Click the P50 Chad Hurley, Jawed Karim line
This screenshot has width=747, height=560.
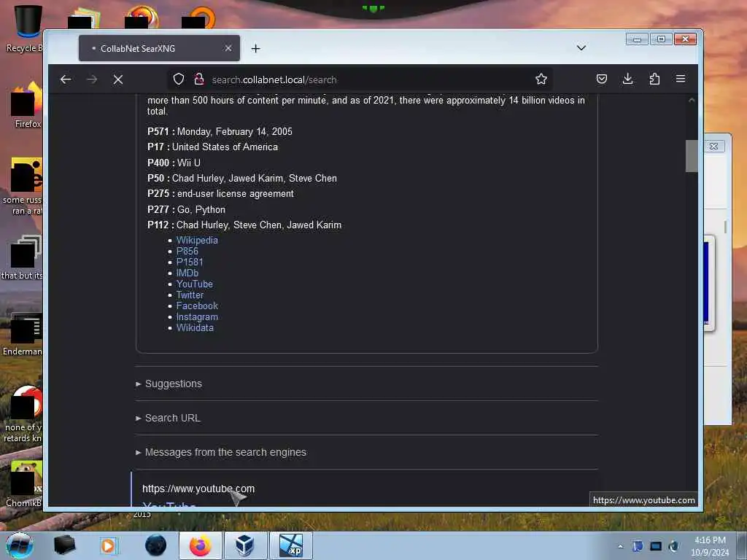242,178
